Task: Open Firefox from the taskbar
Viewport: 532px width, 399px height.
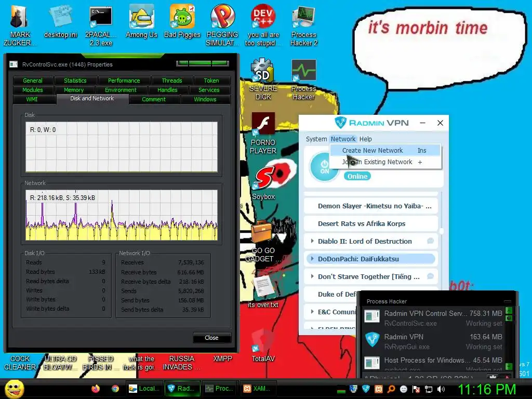Action: pyautogui.click(x=96, y=389)
